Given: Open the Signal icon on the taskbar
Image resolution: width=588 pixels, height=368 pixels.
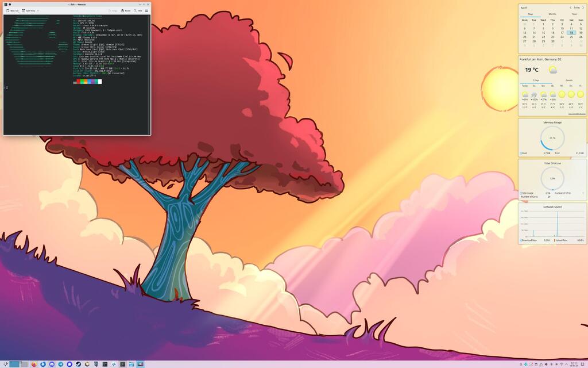Looking at the screenshot, I should (69, 364).
